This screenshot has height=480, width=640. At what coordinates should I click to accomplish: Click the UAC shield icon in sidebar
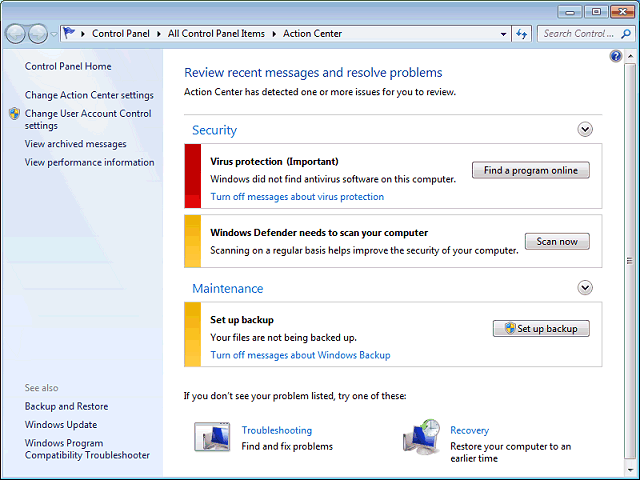point(15,113)
